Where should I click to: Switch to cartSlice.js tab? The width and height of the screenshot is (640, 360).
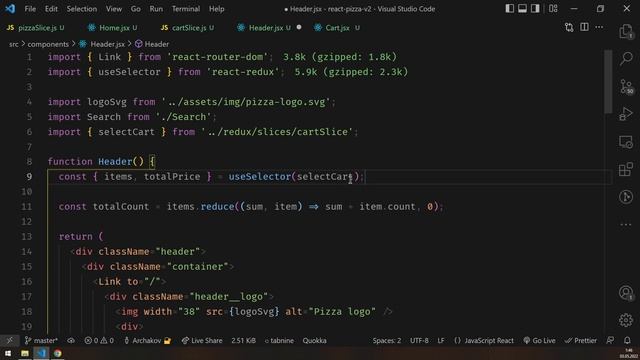pyautogui.click(x=187, y=28)
